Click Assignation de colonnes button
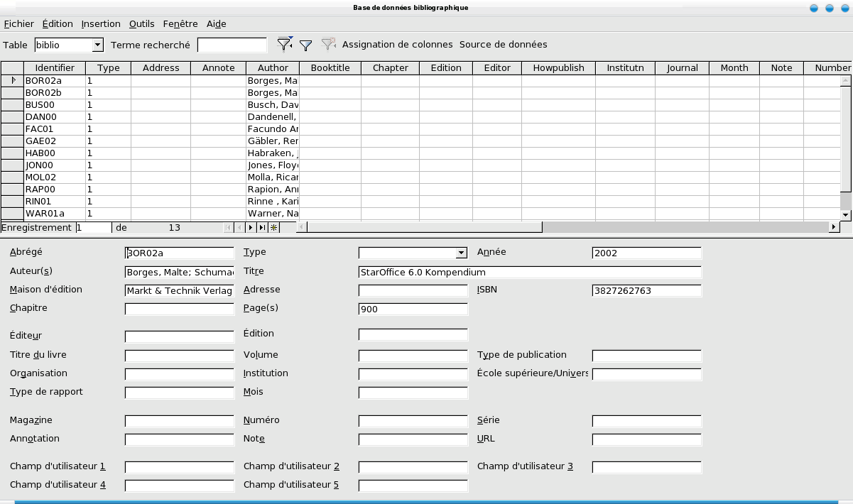Viewport: 853px width, 504px height. tap(397, 45)
